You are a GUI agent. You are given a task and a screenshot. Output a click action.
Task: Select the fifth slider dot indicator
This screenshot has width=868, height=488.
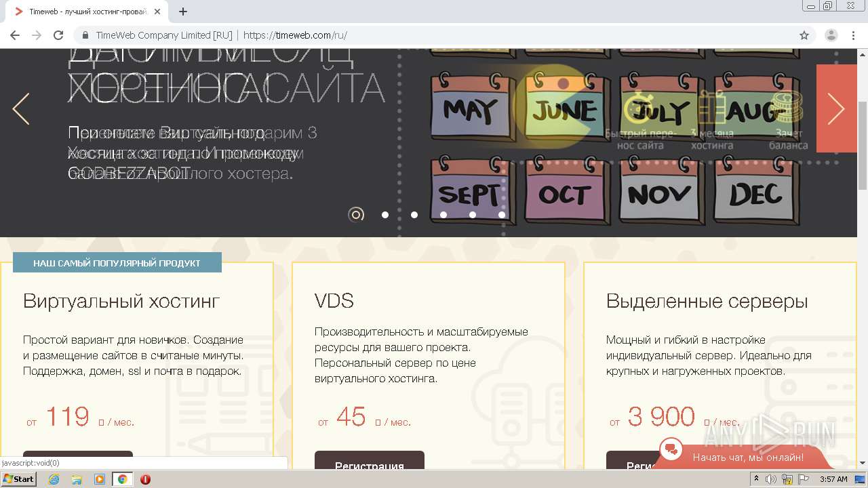click(473, 215)
